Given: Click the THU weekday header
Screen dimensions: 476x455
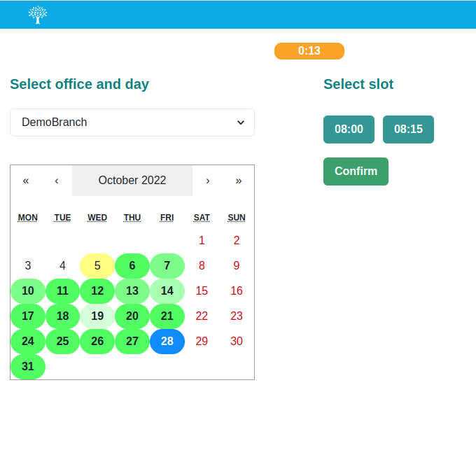Looking at the screenshot, I should 132,218.
